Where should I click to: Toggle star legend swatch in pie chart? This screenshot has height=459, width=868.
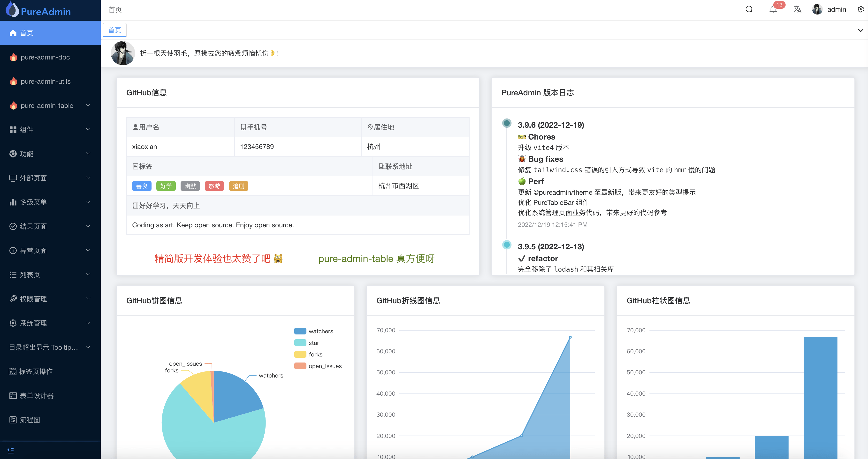click(300, 343)
